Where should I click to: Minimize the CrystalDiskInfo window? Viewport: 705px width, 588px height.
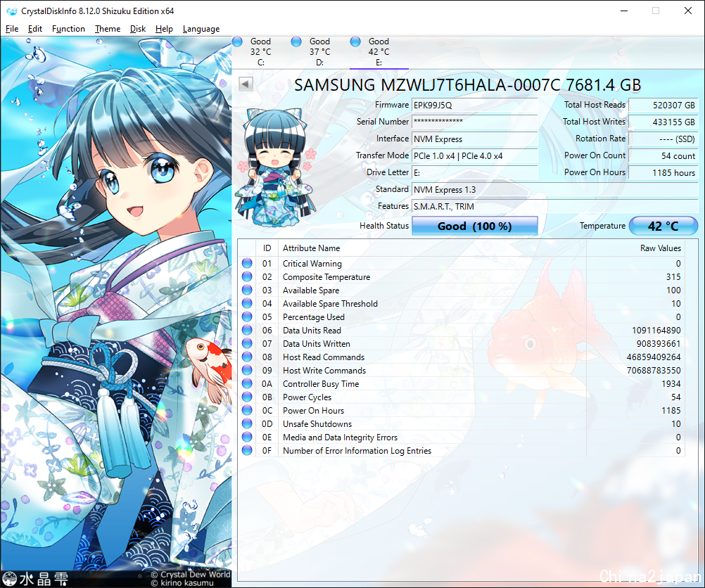623,11
